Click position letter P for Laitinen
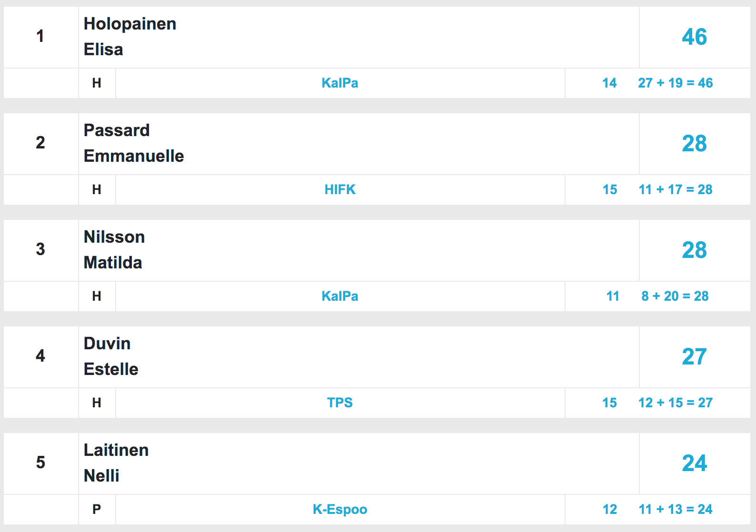This screenshot has width=756, height=532. pos(97,509)
